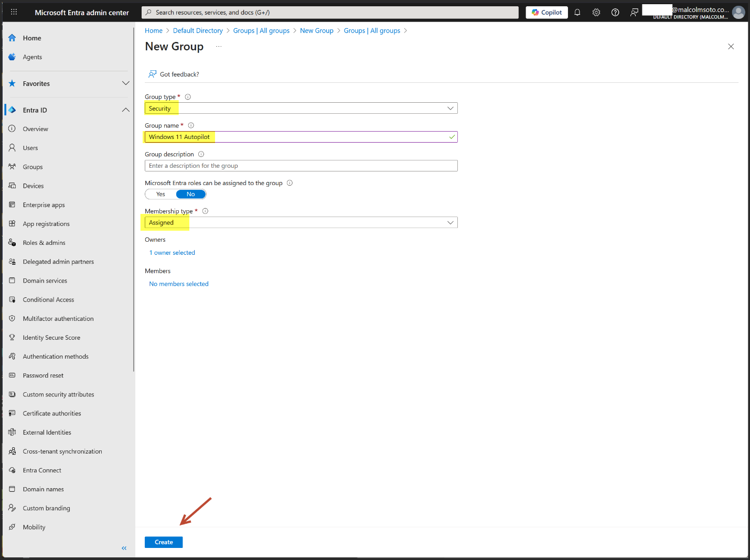Open the app launcher waffle icon
The height and width of the screenshot is (560, 750).
coord(14,12)
